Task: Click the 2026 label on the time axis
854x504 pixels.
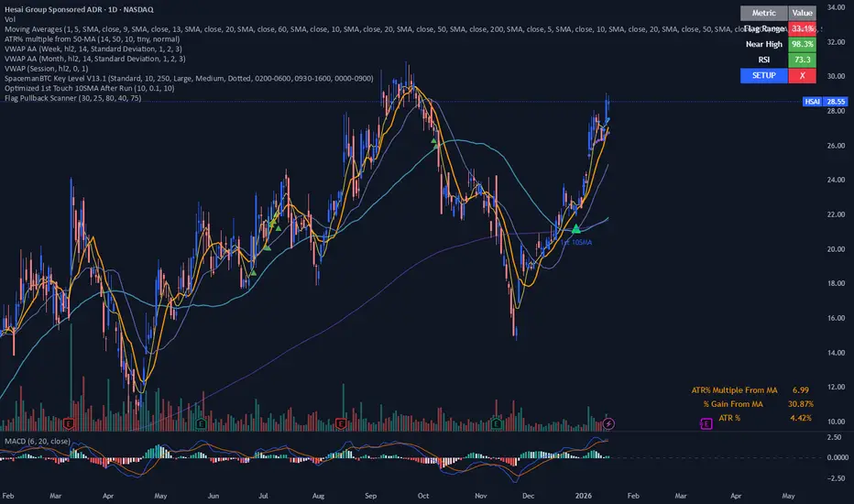Action: pyautogui.click(x=584, y=496)
